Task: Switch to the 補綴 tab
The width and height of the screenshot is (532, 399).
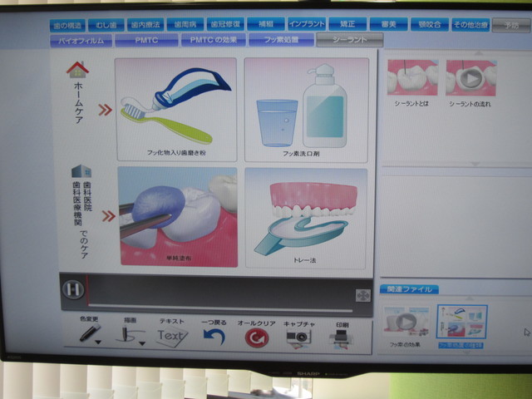Action: coord(266,24)
